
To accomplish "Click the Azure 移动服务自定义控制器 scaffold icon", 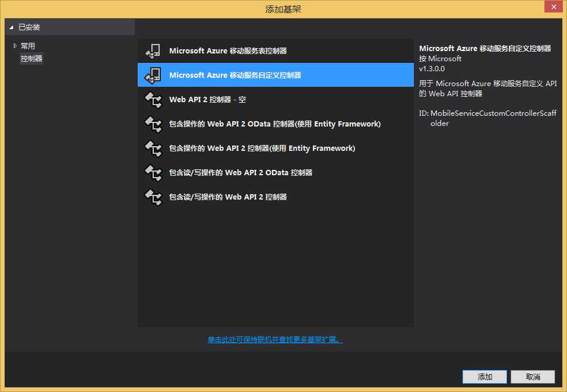I will 153,75.
